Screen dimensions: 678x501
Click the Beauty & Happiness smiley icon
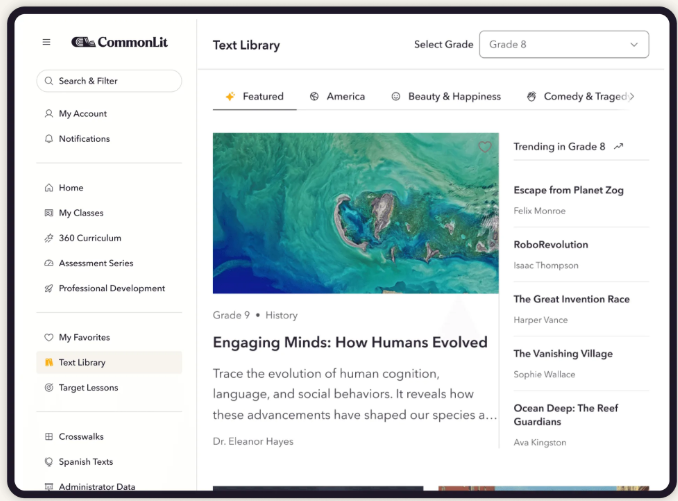pyautogui.click(x=396, y=96)
